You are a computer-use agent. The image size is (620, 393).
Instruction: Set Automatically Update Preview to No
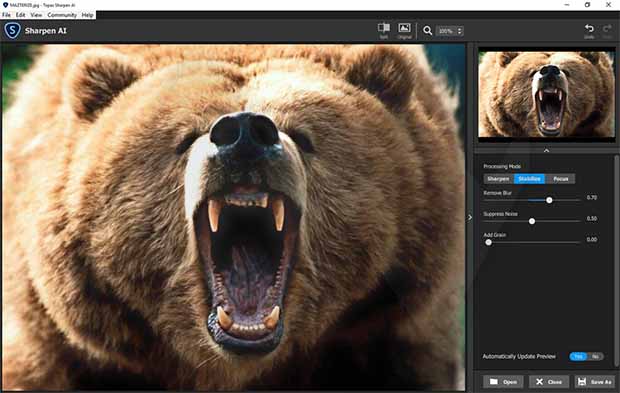click(x=595, y=357)
